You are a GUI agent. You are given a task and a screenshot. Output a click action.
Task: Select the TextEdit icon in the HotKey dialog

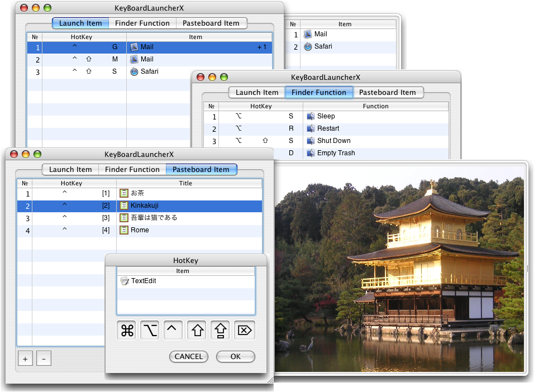pyautogui.click(x=125, y=281)
